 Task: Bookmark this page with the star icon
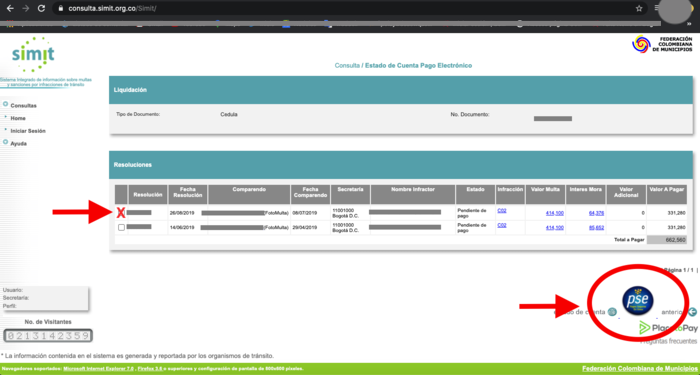(639, 8)
